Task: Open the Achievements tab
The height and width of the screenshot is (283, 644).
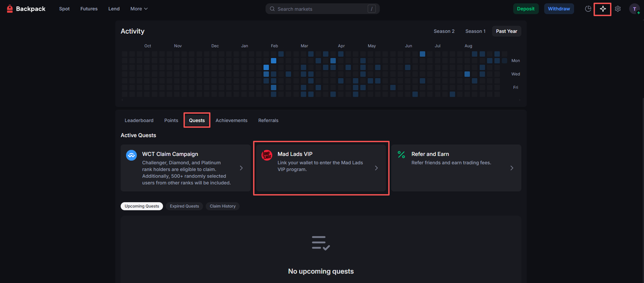Action: click(x=231, y=121)
